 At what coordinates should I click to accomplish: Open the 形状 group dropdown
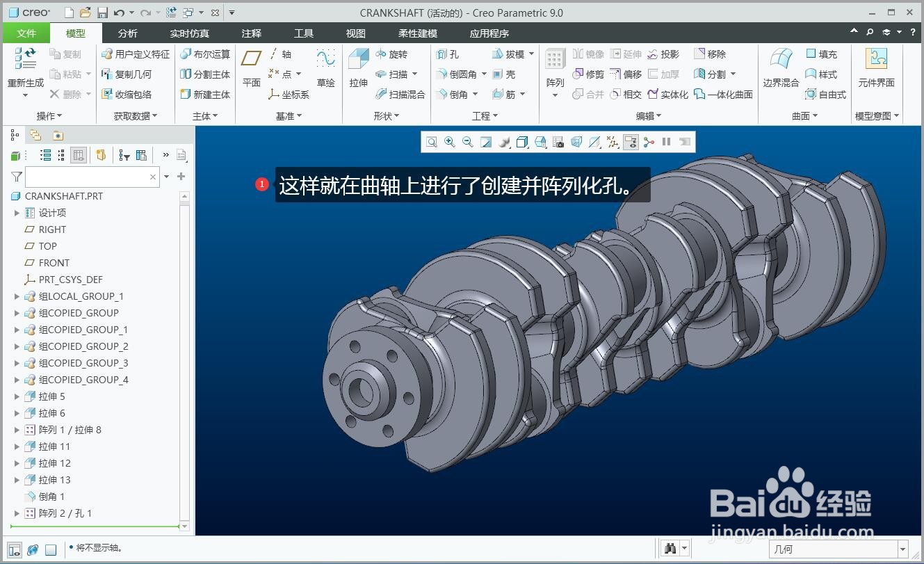[387, 116]
